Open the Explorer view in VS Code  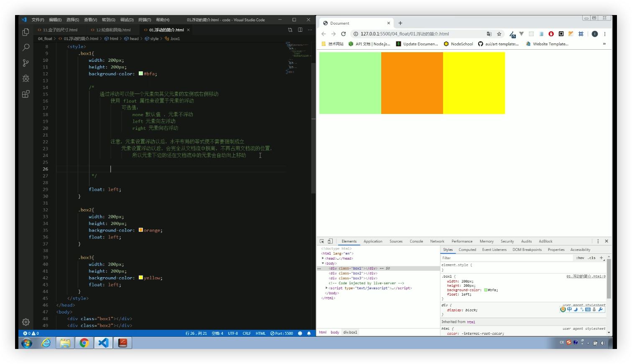pyautogui.click(x=25, y=32)
